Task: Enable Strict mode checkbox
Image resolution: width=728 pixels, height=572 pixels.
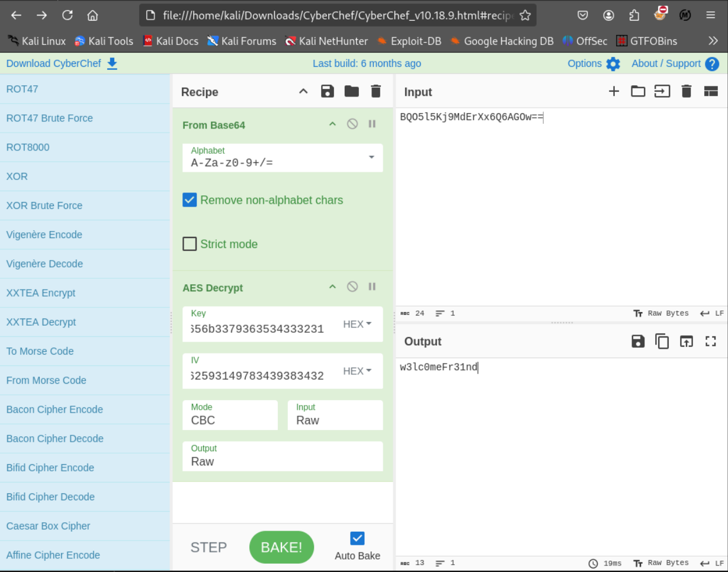Action: (x=190, y=244)
